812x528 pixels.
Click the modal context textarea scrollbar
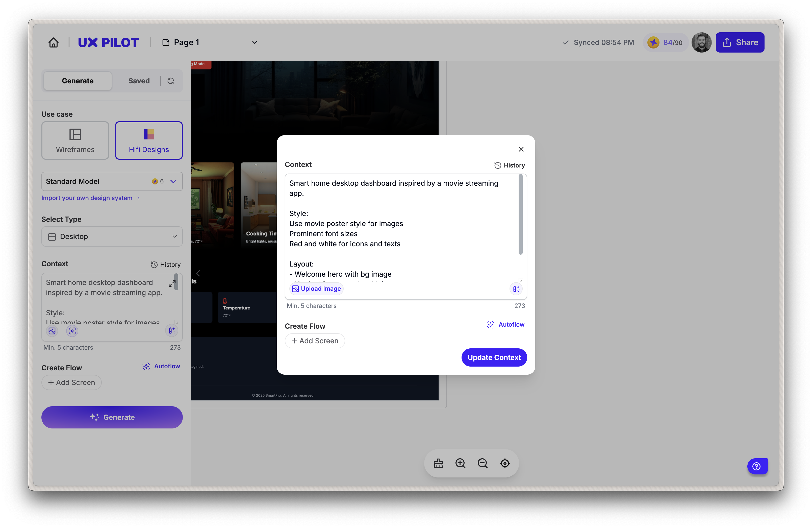coord(520,214)
